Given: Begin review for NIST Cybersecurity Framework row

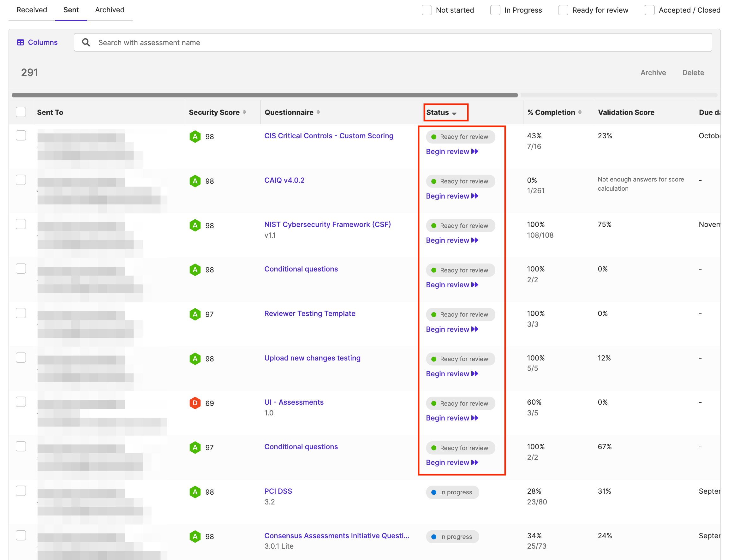Looking at the screenshot, I should [452, 240].
